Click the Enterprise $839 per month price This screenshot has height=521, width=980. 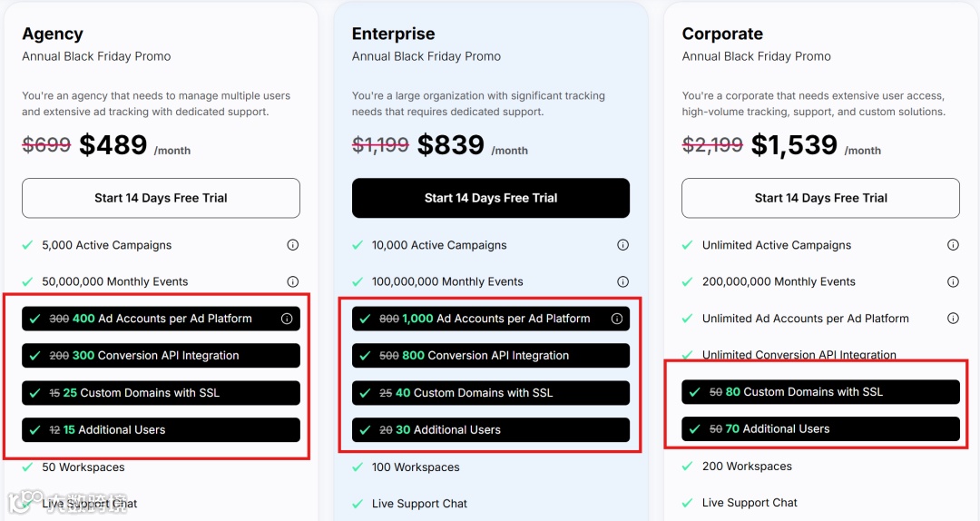pos(451,145)
